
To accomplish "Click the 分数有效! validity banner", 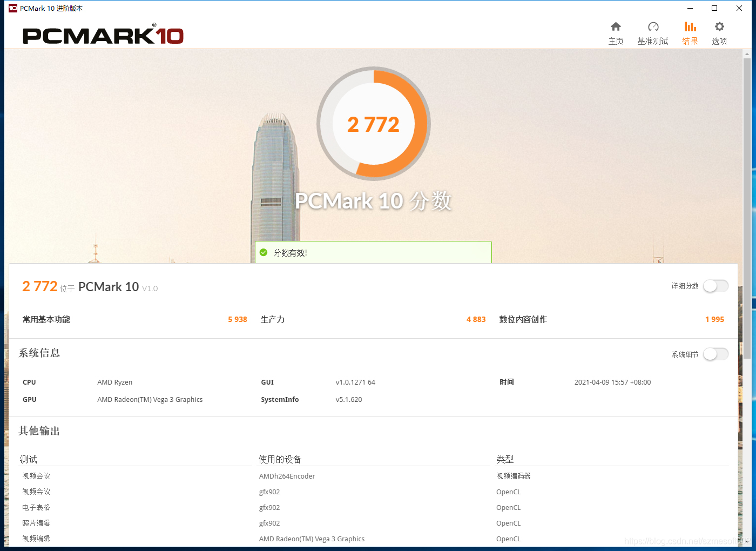I will pos(373,252).
